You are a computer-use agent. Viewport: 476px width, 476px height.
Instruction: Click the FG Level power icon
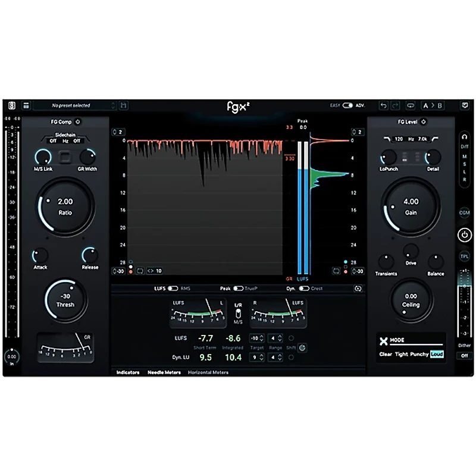pos(423,122)
